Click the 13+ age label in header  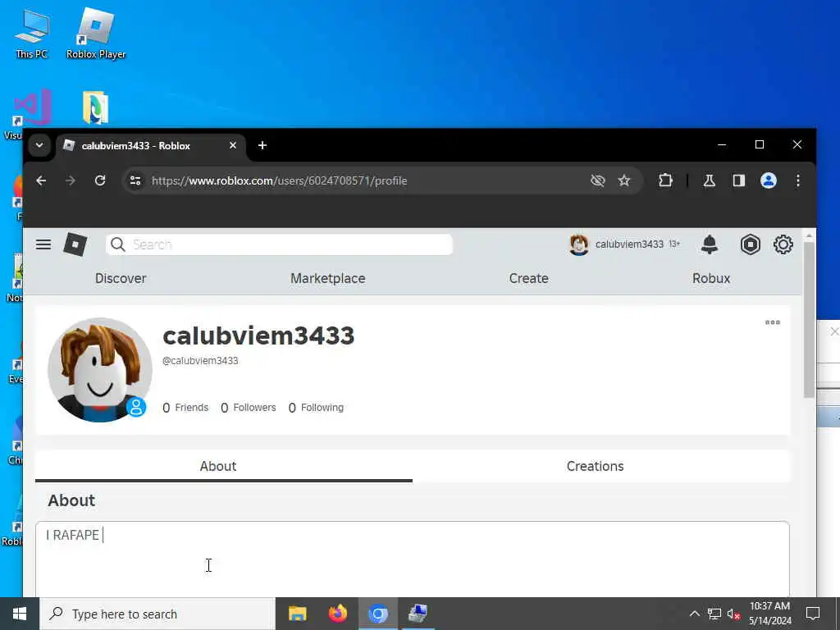(x=674, y=244)
